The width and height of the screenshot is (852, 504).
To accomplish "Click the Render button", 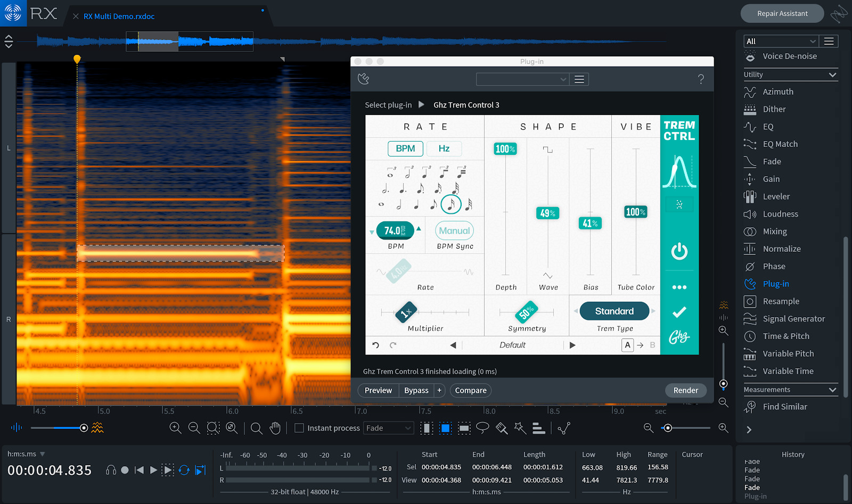I will coord(686,391).
